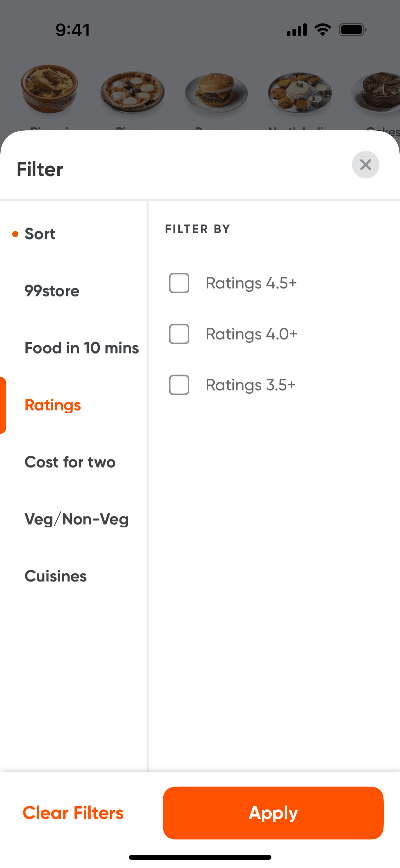Select the 99store filter category
Image resolution: width=400 pixels, height=868 pixels.
[x=52, y=291]
